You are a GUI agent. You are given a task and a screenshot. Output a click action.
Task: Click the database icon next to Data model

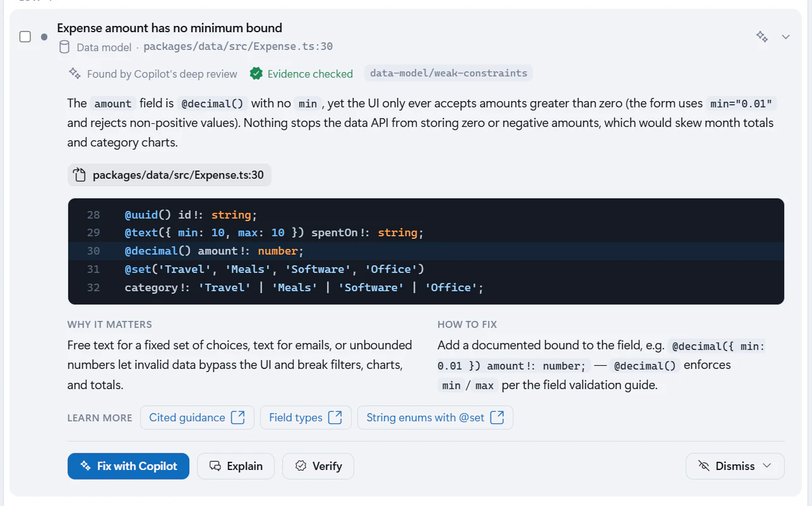tap(64, 47)
